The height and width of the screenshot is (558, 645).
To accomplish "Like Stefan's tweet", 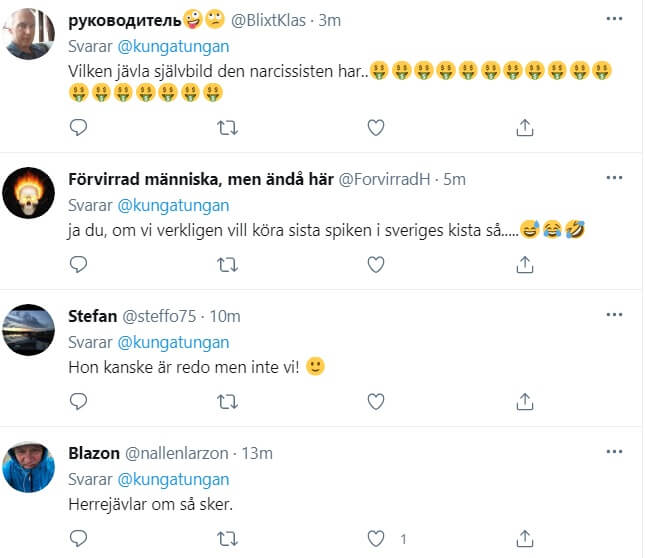I will click(x=376, y=401).
